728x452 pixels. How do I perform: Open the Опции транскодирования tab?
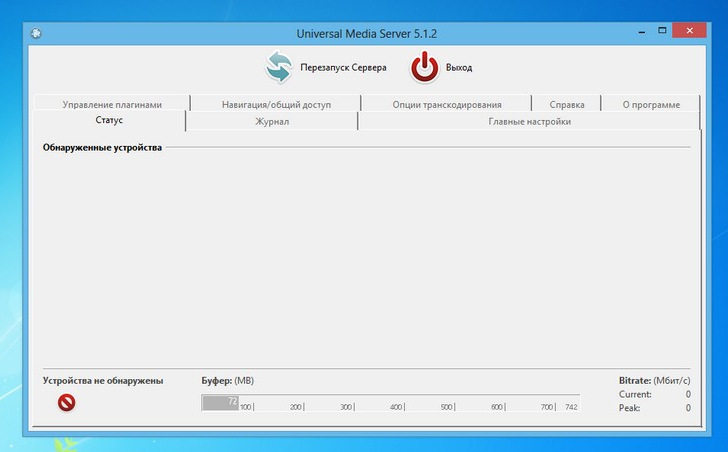447,104
